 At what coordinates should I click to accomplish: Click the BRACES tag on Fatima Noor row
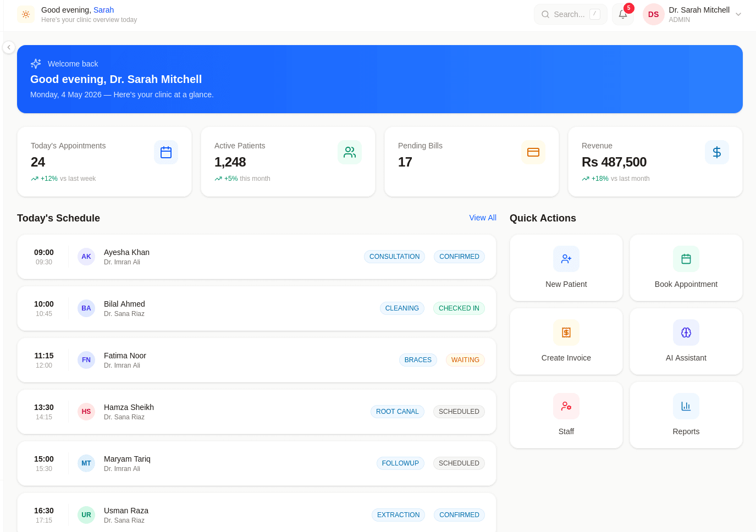coord(418,360)
